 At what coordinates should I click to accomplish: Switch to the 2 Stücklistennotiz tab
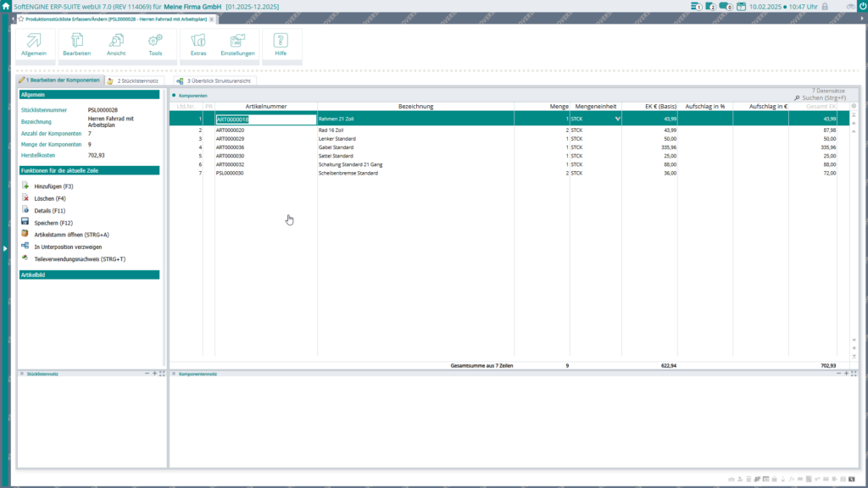click(x=136, y=80)
